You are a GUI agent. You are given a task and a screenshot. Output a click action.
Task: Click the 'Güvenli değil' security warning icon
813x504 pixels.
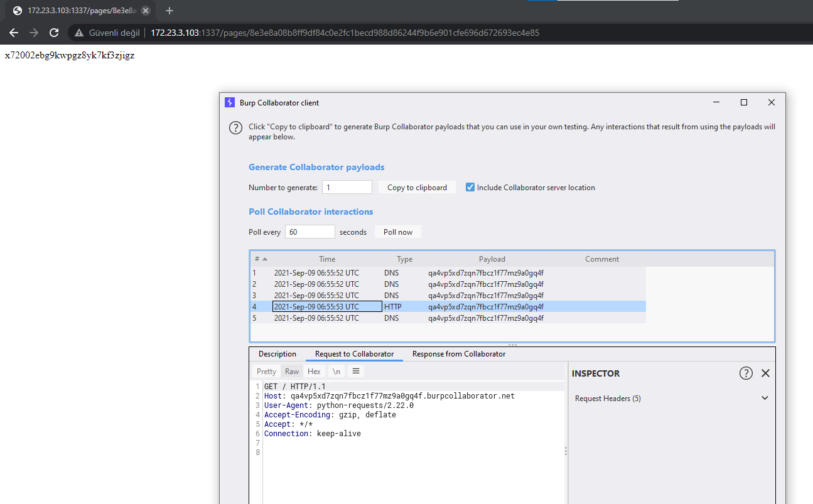79,33
